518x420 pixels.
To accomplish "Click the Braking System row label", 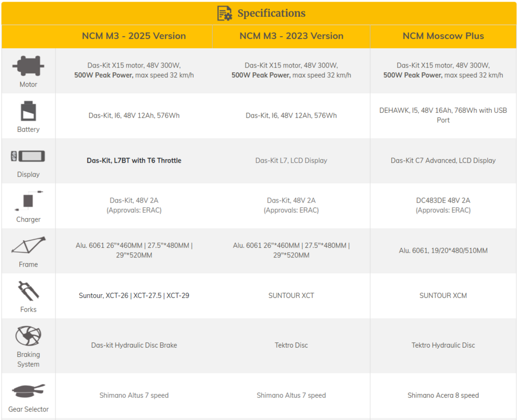I will pyautogui.click(x=29, y=359).
